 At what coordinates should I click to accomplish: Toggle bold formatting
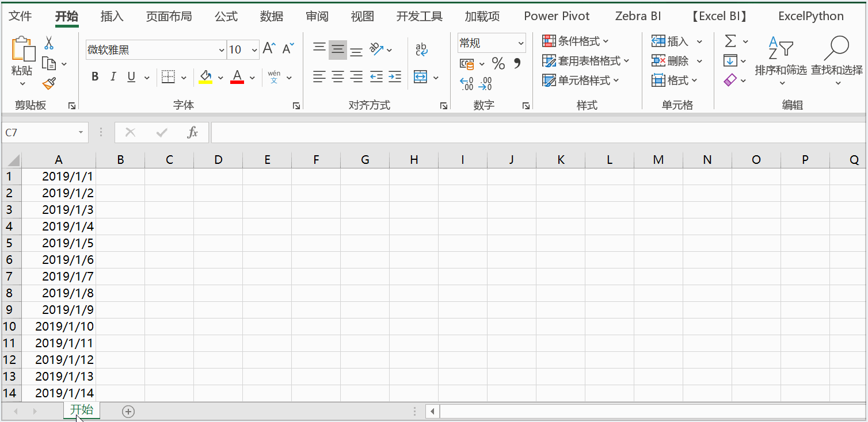95,76
